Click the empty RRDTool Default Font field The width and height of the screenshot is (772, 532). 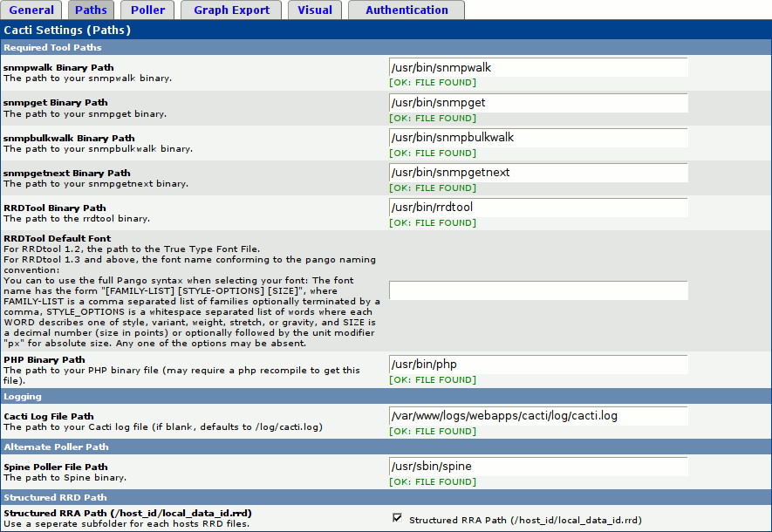pyautogui.click(x=538, y=290)
